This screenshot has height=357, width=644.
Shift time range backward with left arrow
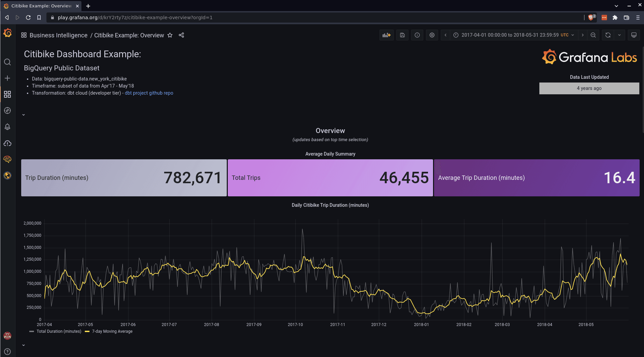point(445,35)
